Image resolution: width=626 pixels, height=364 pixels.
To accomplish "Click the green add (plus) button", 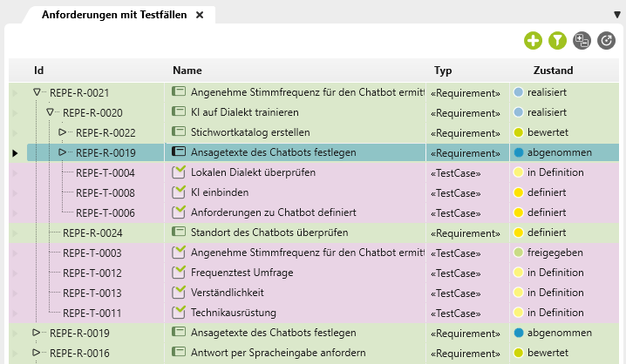I will pyautogui.click(x=533, y=40).
